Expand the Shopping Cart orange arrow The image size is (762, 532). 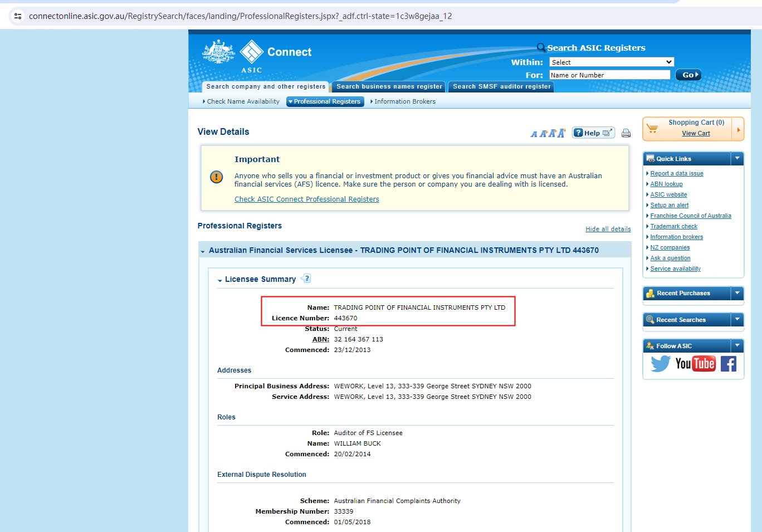(739, 130)
